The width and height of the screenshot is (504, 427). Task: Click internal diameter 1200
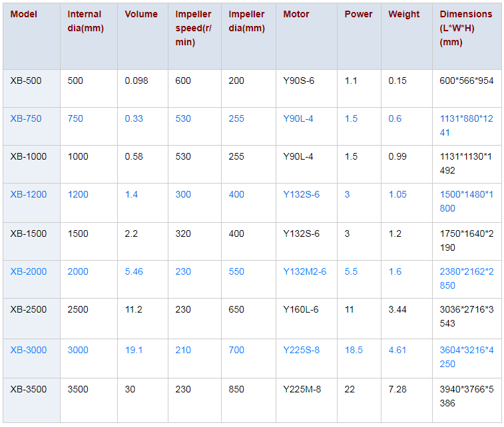pos(78,194)
